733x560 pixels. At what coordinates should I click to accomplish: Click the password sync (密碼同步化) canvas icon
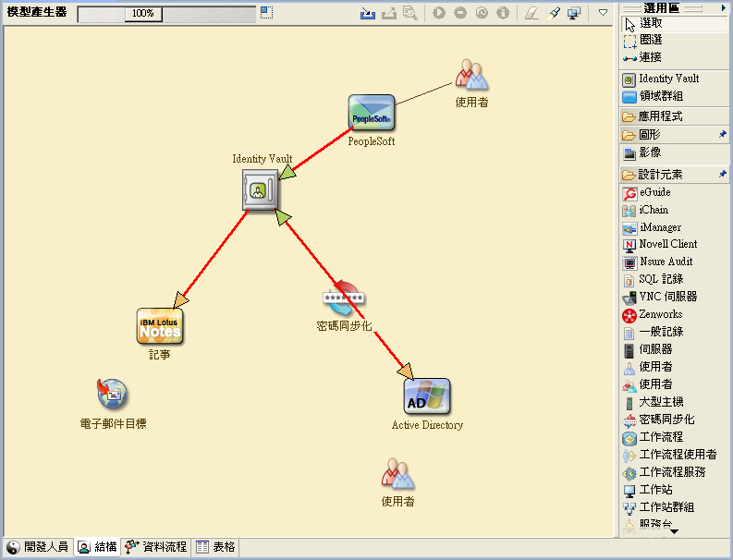[344, 298]
